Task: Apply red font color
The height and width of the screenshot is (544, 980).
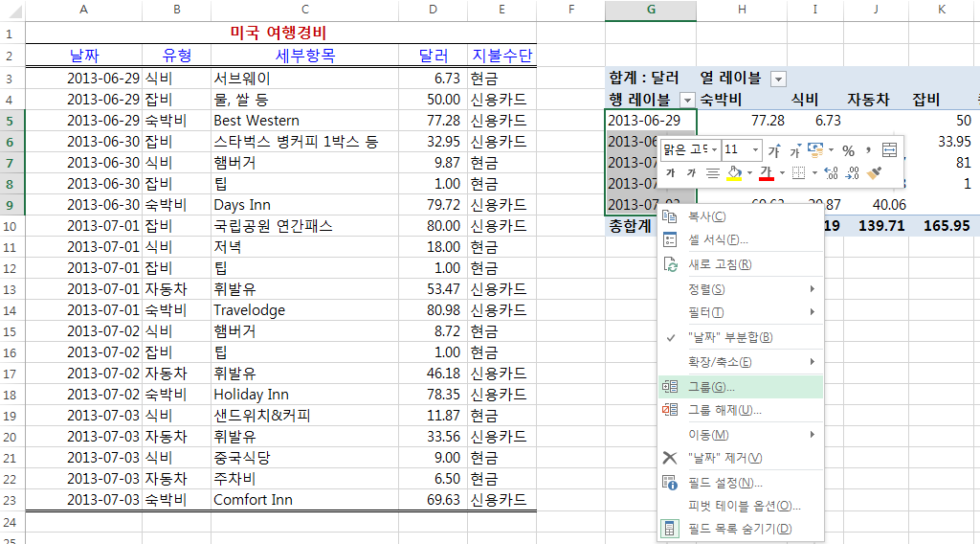Action: (767, 173)
